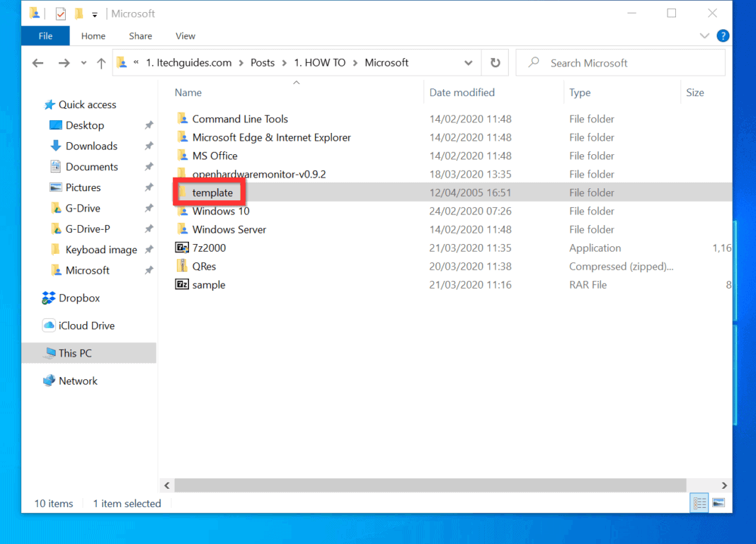Screen dimensions: 756x544
Task: Click the sample file date 21/03/2020 11:16
Action: 470,285
